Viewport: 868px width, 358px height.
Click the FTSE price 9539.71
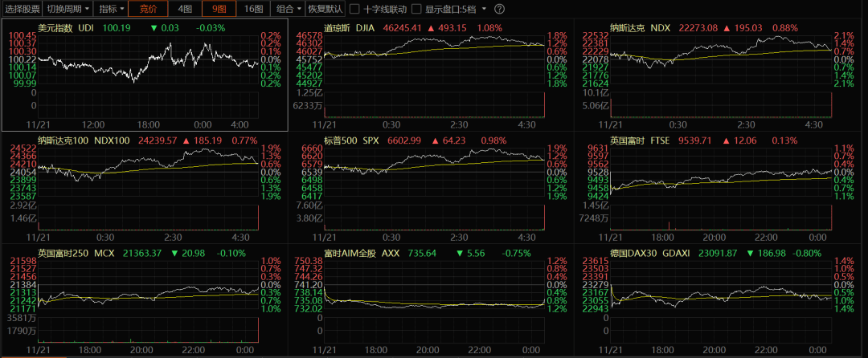tap(696, 140)
